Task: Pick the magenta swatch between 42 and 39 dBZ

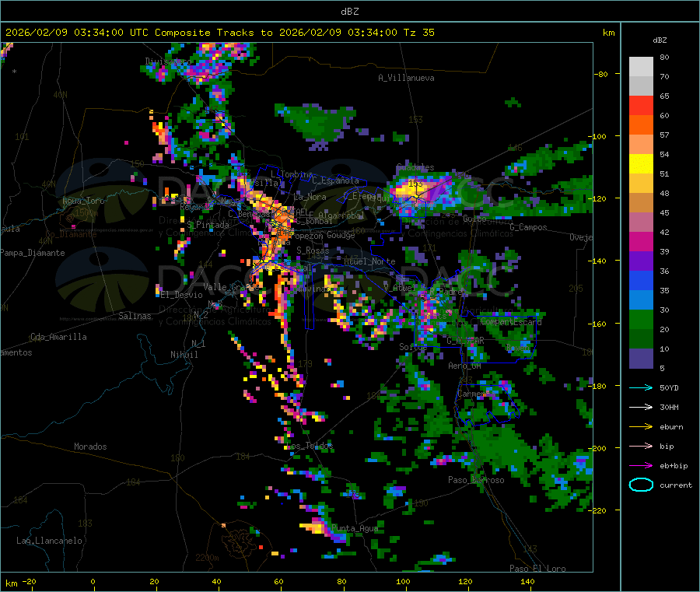Action: tap(641, 241)
